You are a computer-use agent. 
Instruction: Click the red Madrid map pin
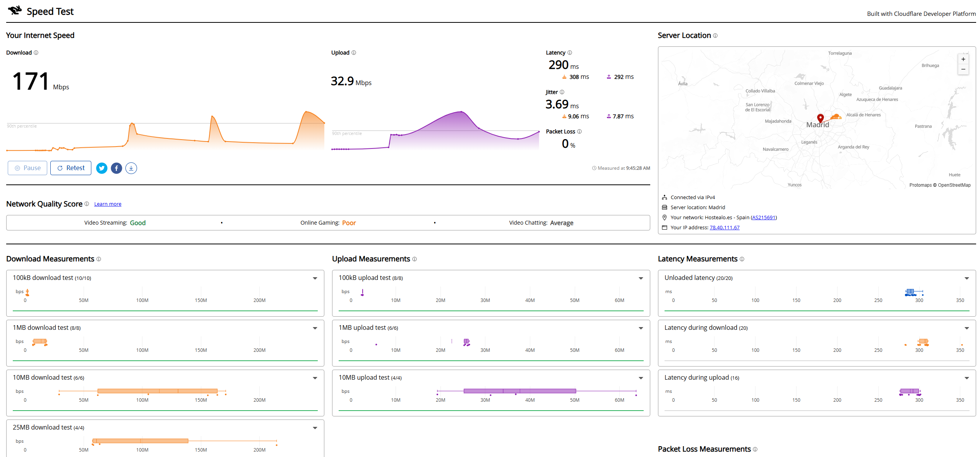(x=820, y=118)
